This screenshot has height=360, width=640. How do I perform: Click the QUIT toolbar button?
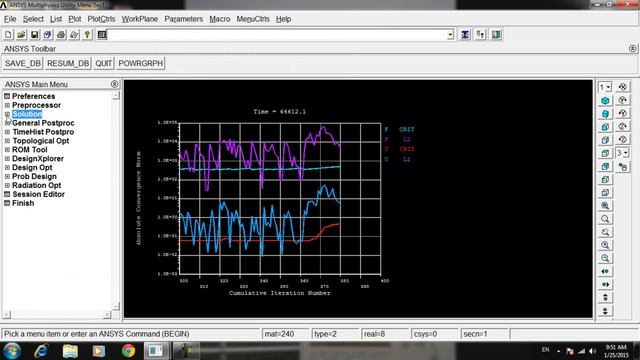104,64
